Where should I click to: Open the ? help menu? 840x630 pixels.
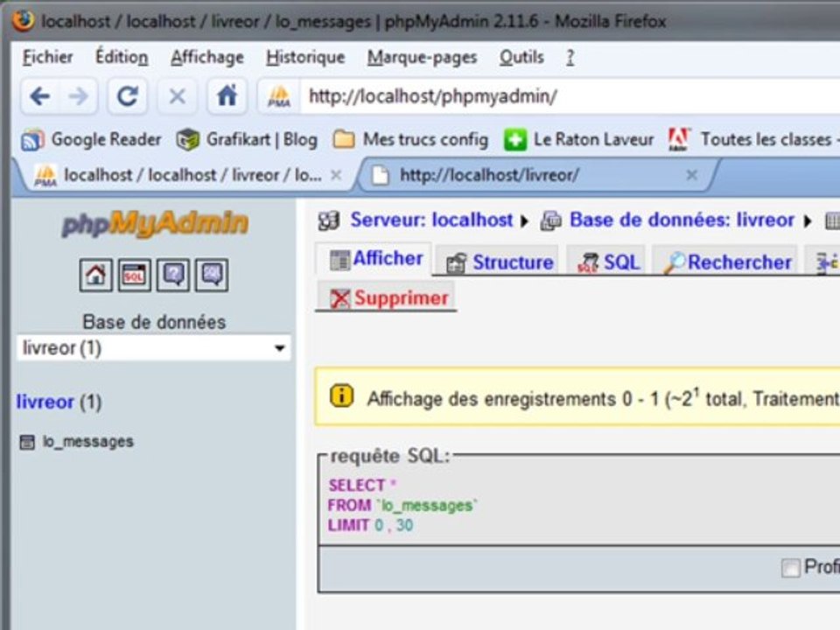570,57
